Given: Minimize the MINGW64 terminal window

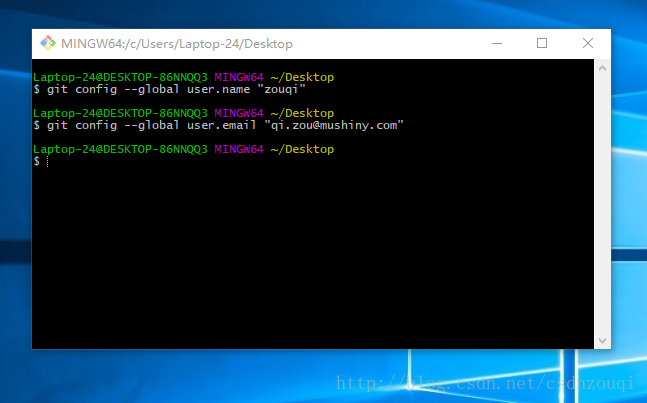Looking at the screenshot, I should [x=497, y=43].
